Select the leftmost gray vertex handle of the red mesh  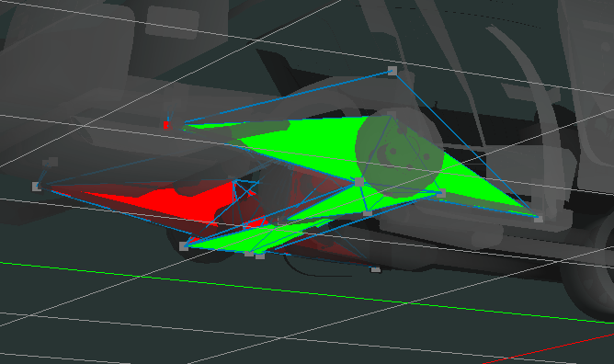(x=37, y=187)
